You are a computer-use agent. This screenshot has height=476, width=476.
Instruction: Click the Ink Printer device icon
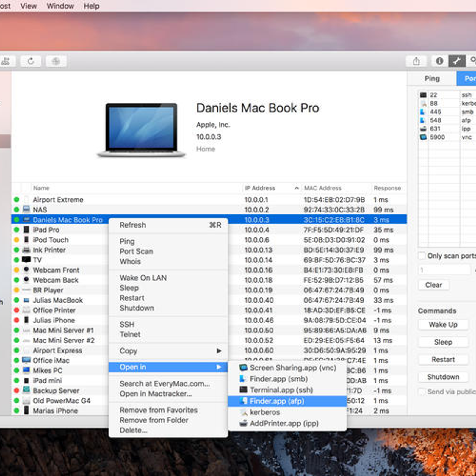click(26, 250)
